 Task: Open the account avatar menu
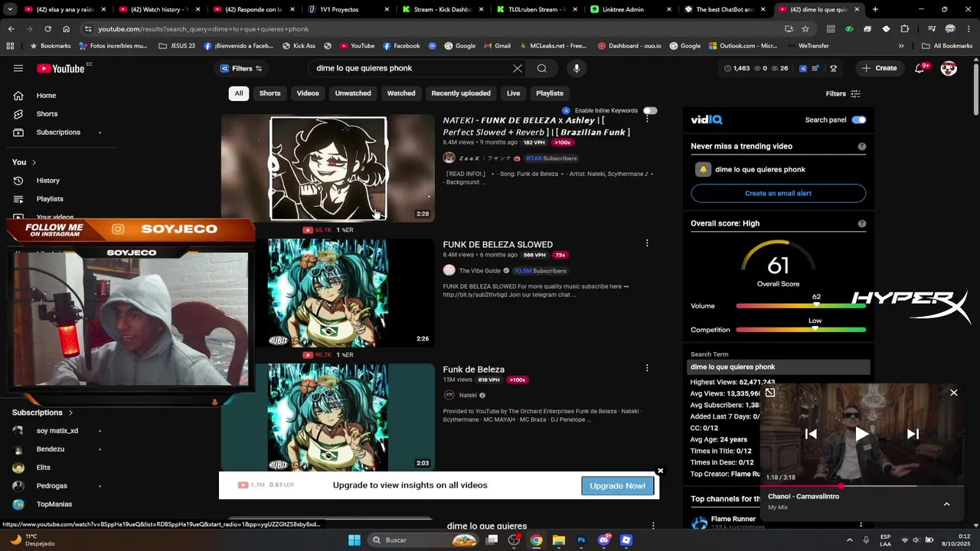click(949, 68)
